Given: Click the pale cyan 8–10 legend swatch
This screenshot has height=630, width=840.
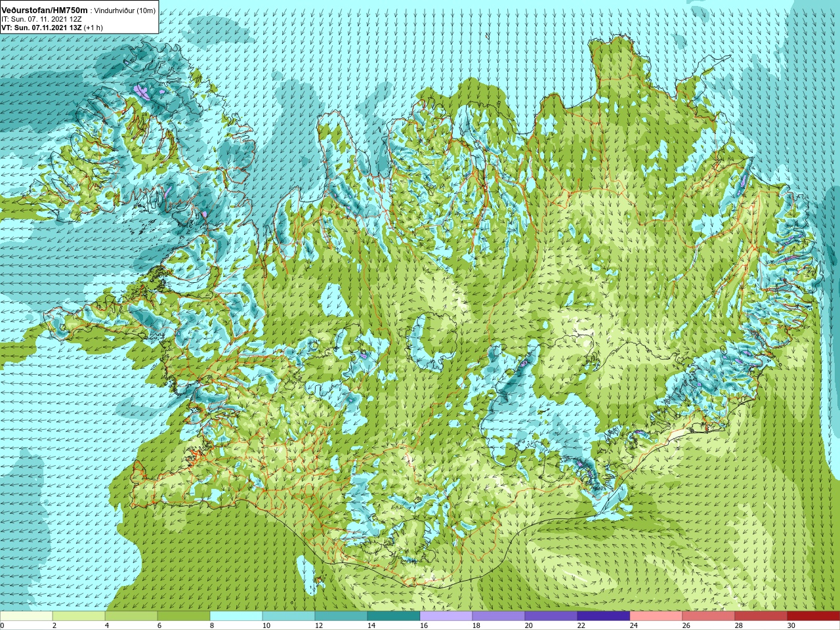Looking at the screenshot, I should 236,616.
